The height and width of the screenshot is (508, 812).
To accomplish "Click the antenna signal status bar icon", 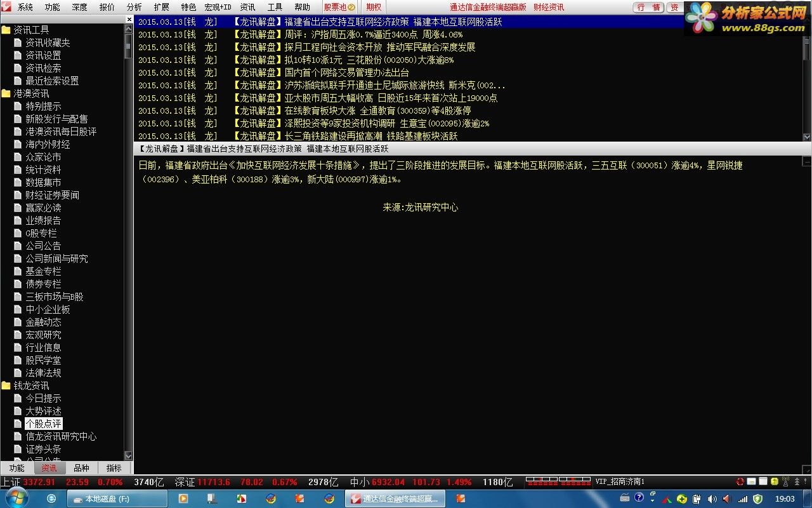I will 785,481.
